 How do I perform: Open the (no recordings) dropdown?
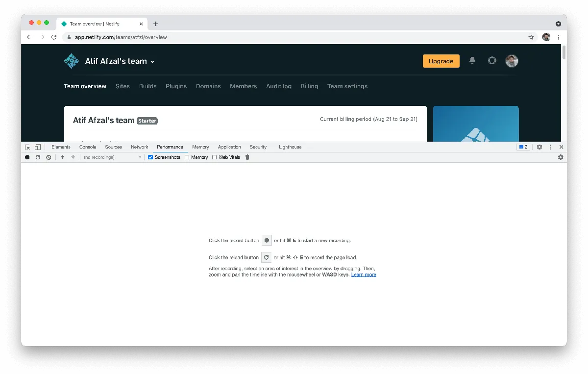112,157
